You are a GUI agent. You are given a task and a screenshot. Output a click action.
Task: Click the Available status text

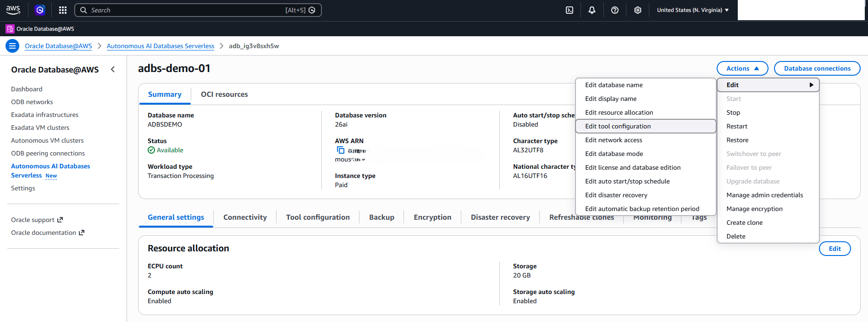(x=170, y=150)
